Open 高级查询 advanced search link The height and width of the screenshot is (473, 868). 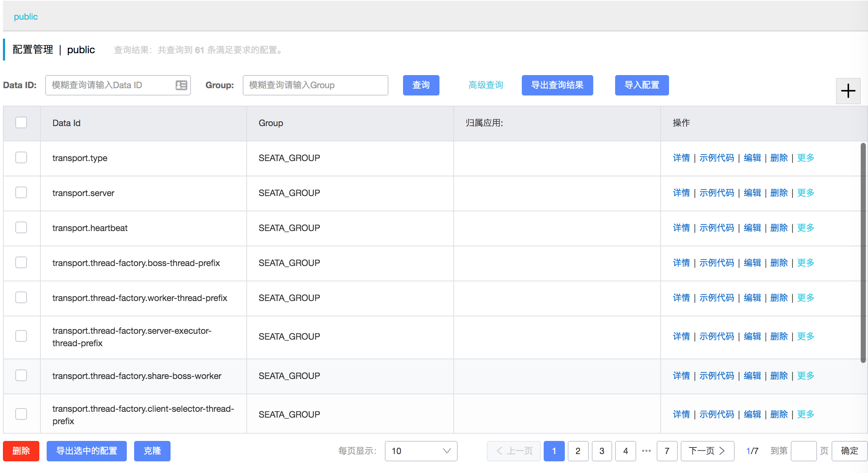(x=486, y=85)
